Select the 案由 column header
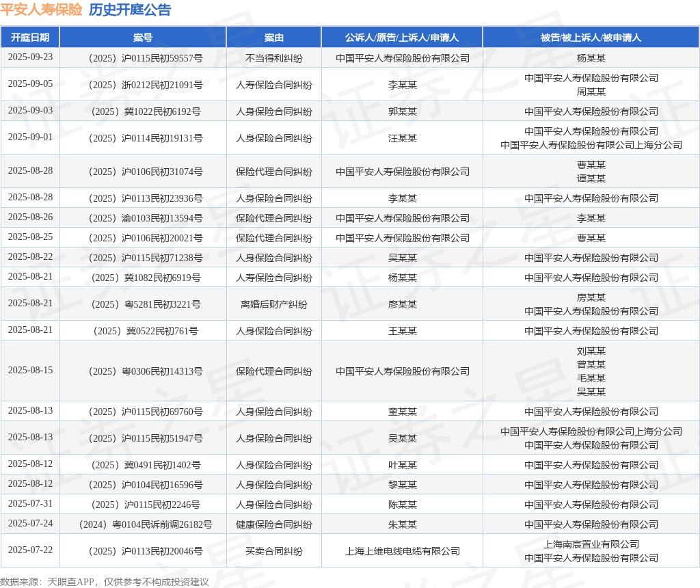The image size is (700, 588). point(273,38)
